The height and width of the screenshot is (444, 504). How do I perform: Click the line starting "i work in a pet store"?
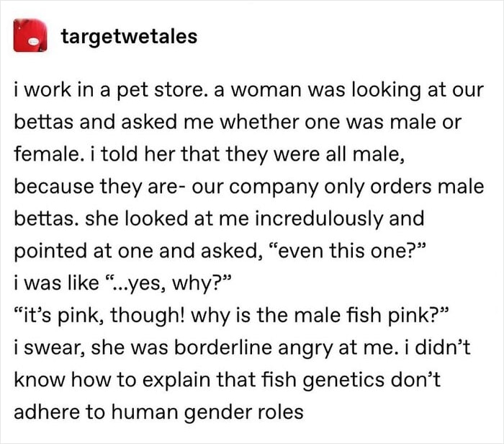pos(249,90)
